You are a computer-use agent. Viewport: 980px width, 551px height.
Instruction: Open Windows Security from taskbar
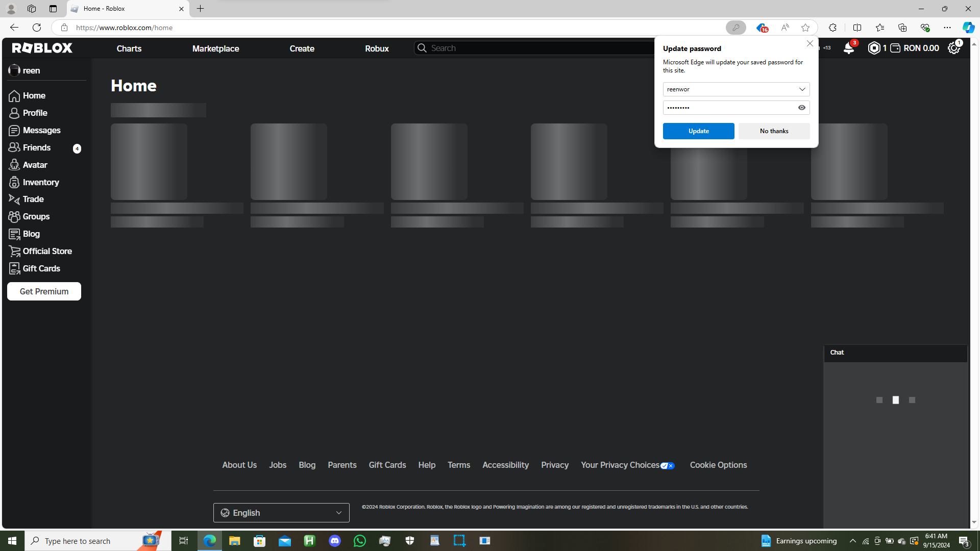pyautogui.click(x=410, y=541)
